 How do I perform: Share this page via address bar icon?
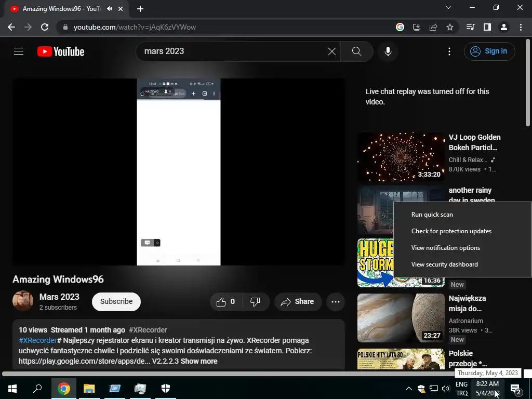433,27
